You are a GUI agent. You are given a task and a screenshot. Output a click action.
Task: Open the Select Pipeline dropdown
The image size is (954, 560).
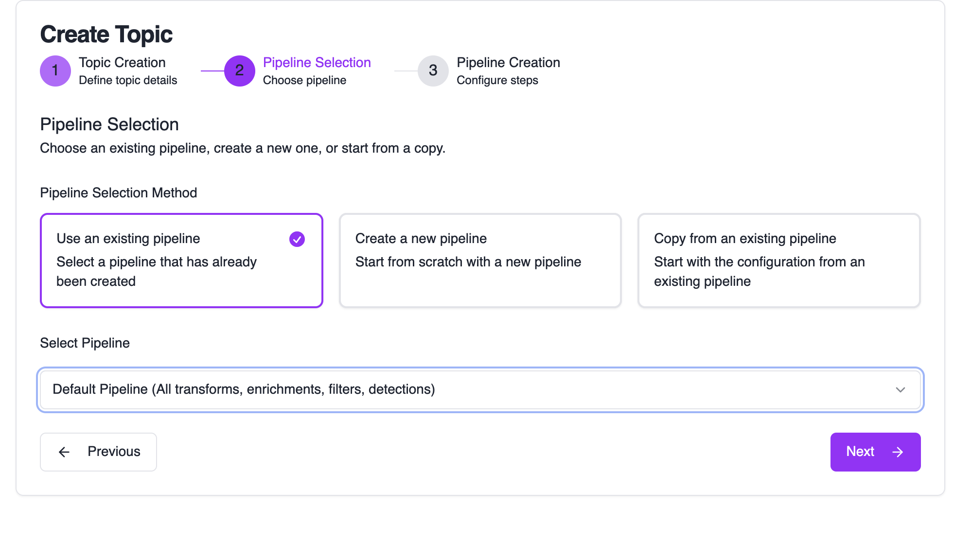pyautogui.click(x=480, y=390)
